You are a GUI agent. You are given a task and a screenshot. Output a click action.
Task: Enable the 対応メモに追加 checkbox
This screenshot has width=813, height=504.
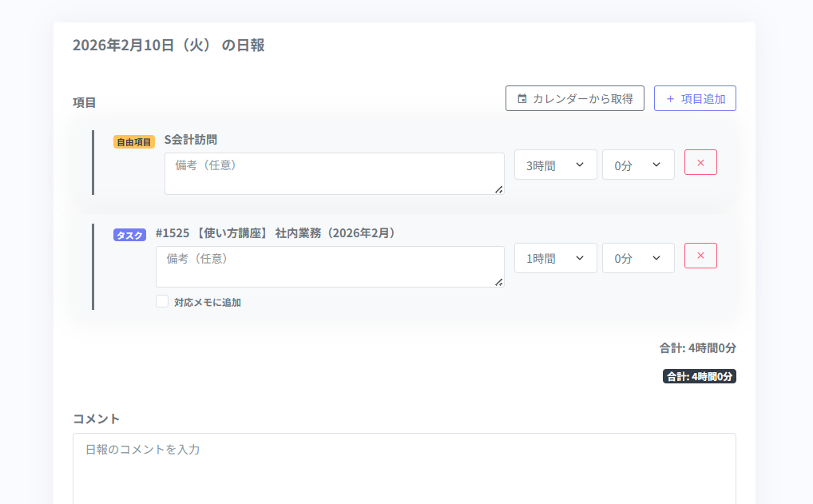tap(162, 302)
